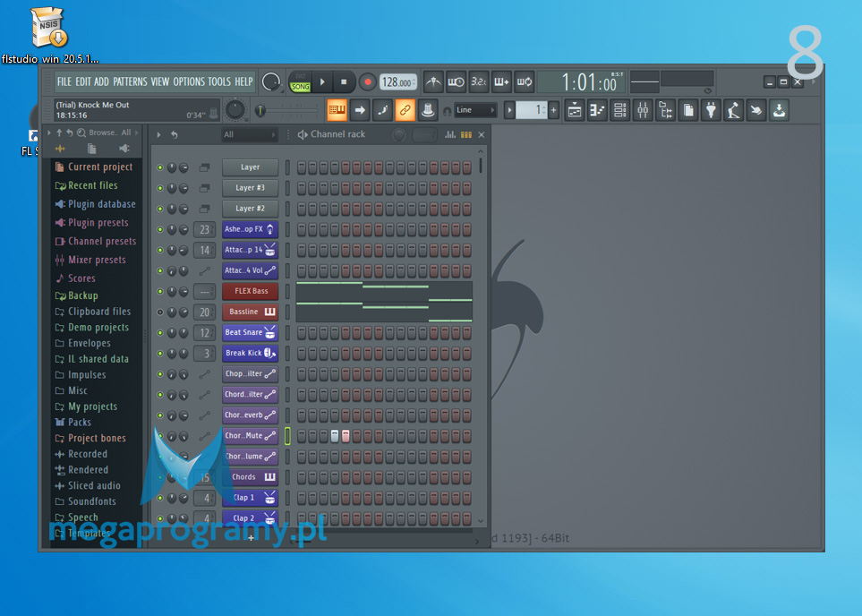
Task: Open the Channel rack options arrow menu
Action: click(x=158, y=134)
